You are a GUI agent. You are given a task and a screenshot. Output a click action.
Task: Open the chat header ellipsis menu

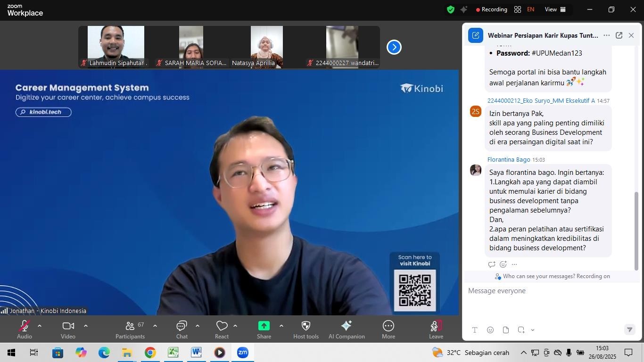[x=606, y=35]
